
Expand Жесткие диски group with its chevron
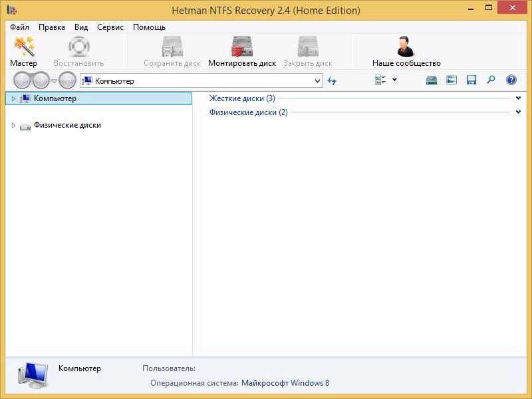[x=518, y=98]
